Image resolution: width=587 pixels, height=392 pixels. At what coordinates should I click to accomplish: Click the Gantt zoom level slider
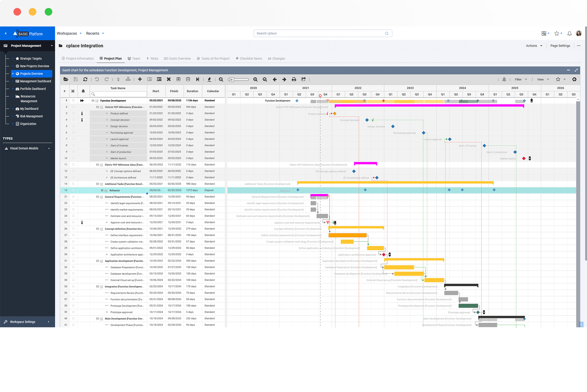[x=238, y=79]
